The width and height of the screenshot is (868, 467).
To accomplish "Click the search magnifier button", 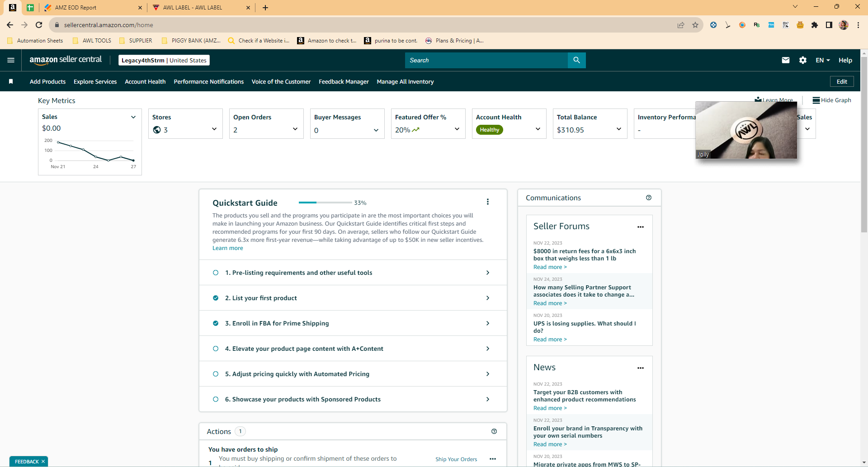I will [576, 60].
